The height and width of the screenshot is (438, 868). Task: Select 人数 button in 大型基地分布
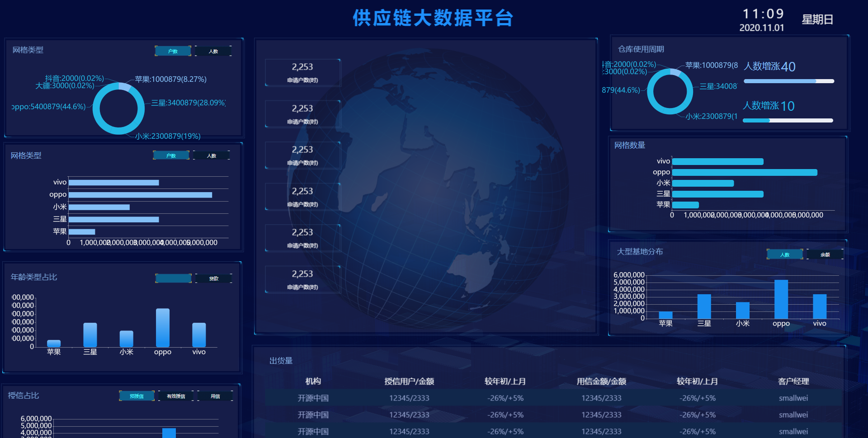(785, 254)
